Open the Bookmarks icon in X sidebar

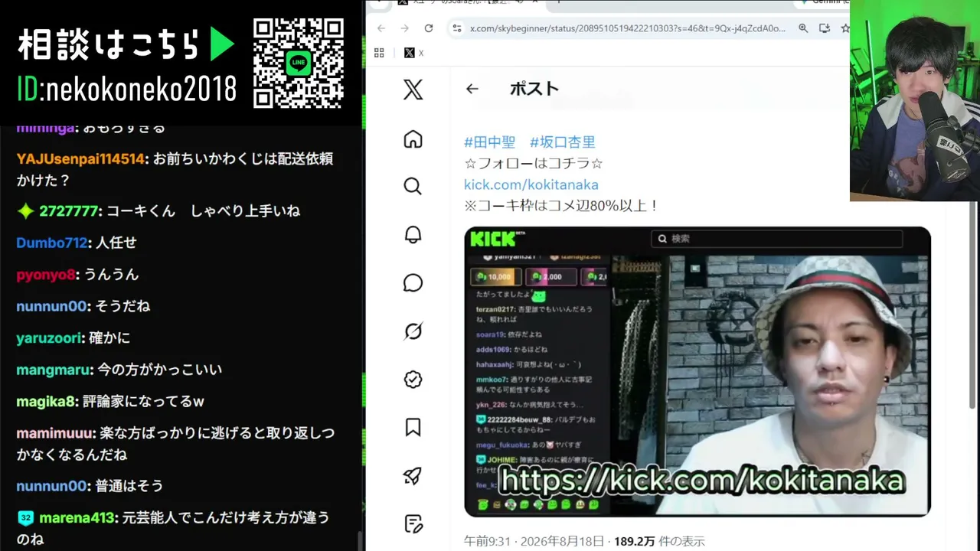click(413, 428)
